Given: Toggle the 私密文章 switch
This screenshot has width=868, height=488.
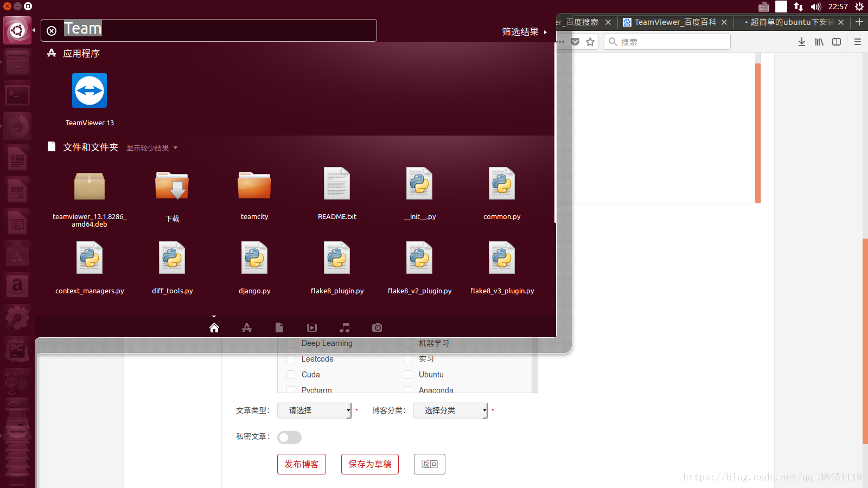Looking at the screenshot, I should pos(289,438).
